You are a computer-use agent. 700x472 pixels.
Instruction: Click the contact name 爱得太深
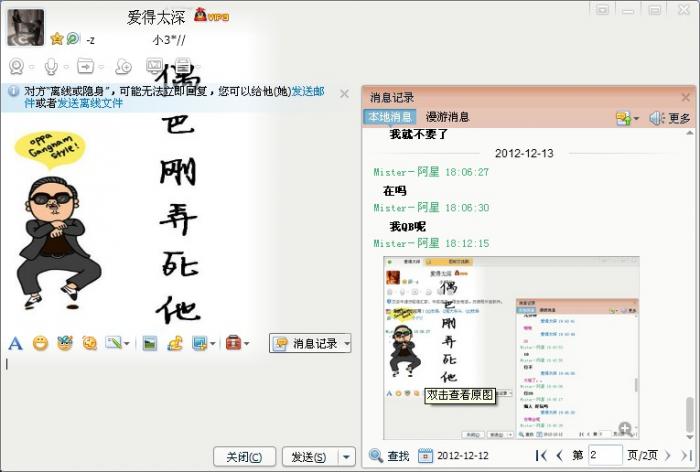(156, 18)
